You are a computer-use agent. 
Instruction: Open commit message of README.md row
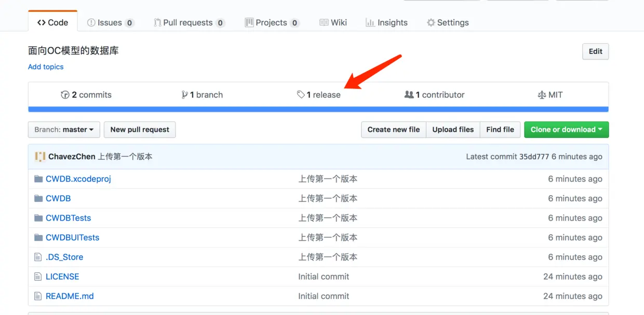(x=324, y=296)
